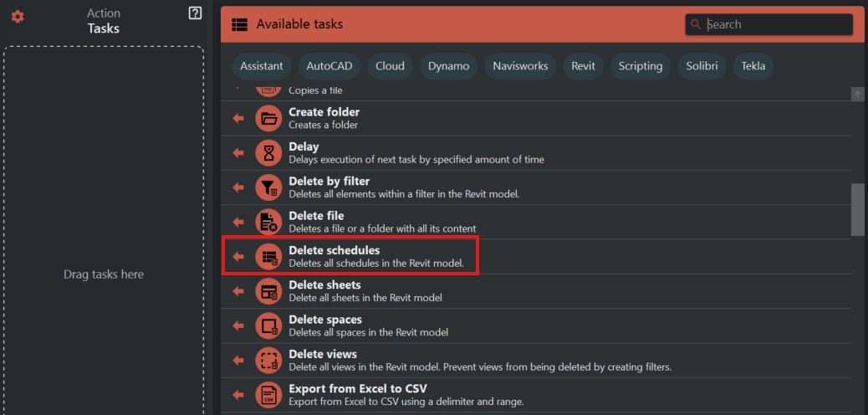Click the Delete sheets icon

click(x=268, y=291)
